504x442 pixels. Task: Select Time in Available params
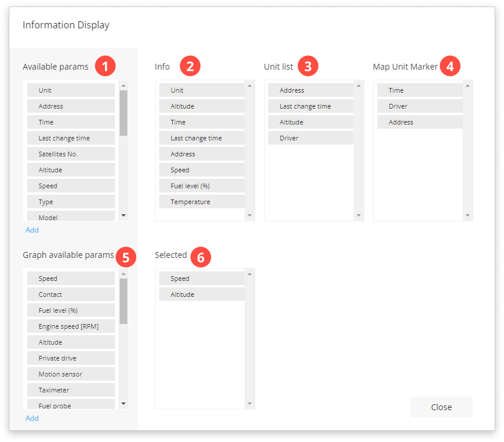tap(71, 122)
